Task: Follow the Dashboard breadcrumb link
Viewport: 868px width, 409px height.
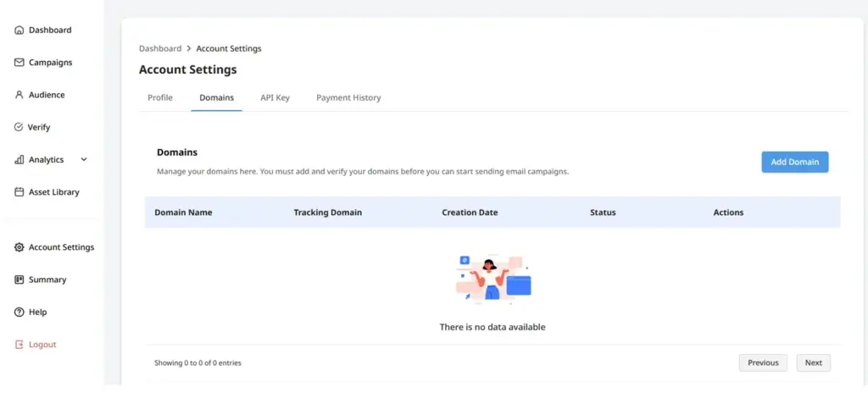Action: pos(160,48)
